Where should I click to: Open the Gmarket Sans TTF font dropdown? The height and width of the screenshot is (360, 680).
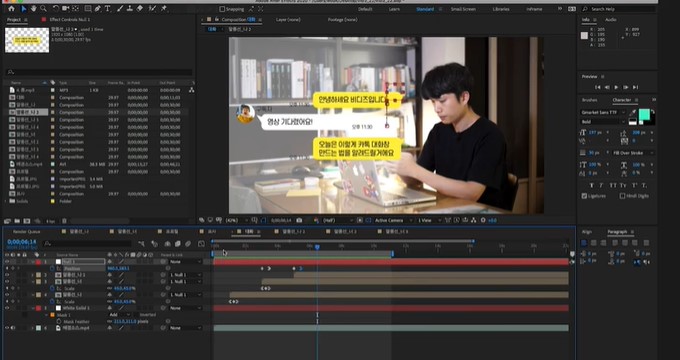[x=603, y=112]
